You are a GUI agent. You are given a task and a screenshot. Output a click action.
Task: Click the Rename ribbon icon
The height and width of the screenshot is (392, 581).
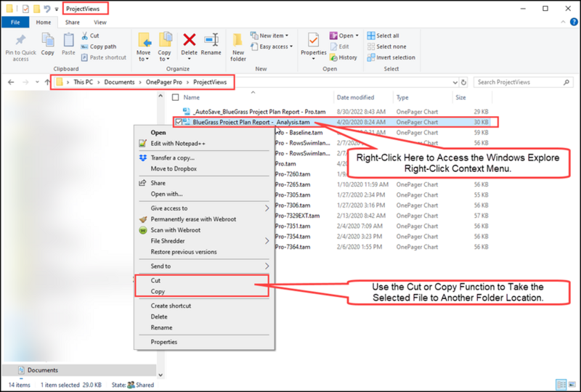[211, 40]
